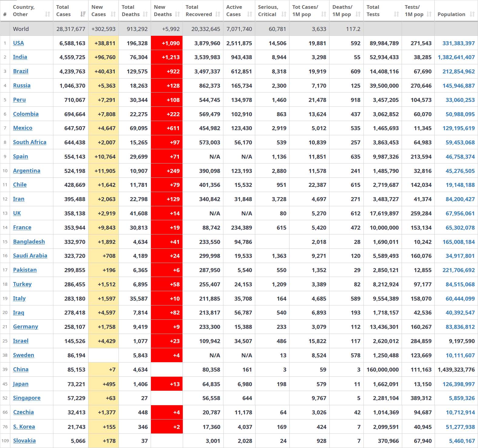The height and width of the screenshot is (448, 478).
Task: Sort table by New Cases arrows icon
Action: point(113,14)
